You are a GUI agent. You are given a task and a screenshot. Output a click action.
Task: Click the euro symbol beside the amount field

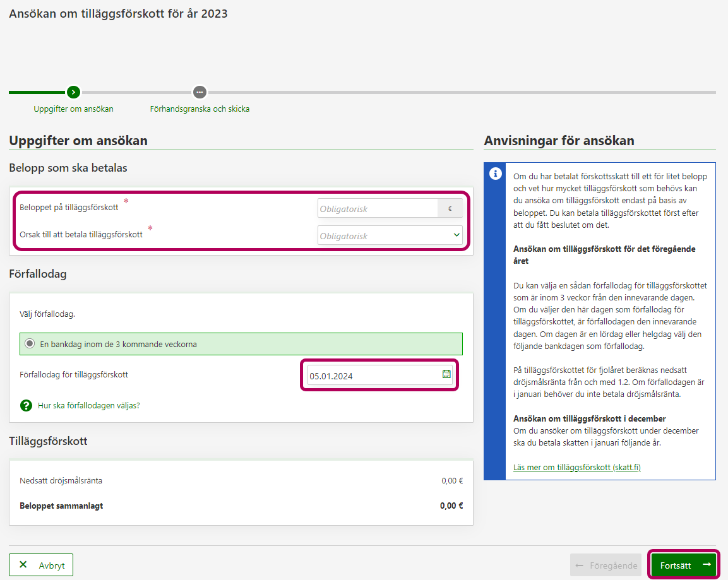[450, 208]
